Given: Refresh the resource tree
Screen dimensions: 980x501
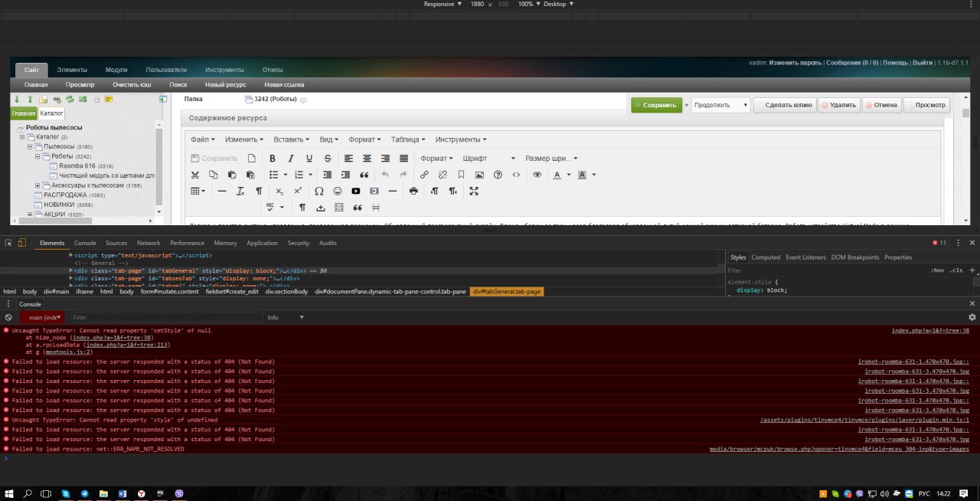Looking at the screenshot, I should [70, 100].
